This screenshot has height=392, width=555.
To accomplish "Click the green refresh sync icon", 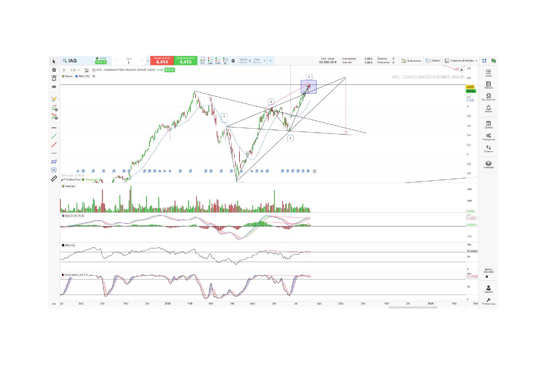I will point(494,61).
